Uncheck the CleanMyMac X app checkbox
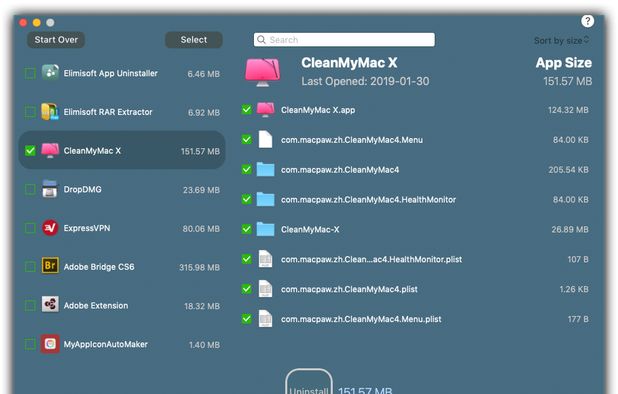This screenshot has width=618, height=394. 30,151
